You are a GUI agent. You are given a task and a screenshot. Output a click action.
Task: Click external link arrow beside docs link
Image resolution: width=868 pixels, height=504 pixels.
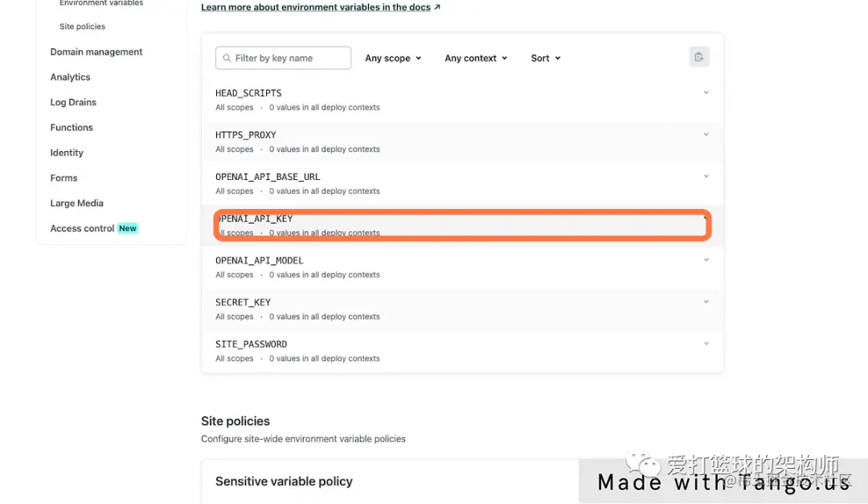click(437, 7)
